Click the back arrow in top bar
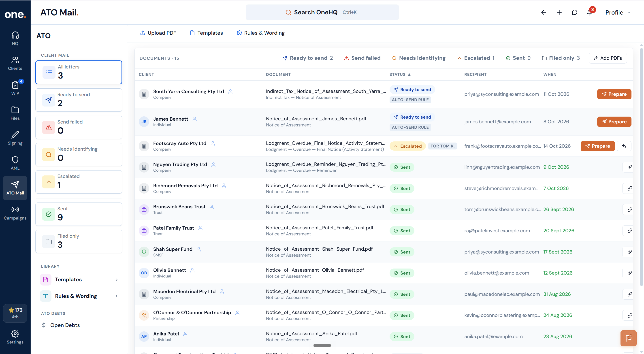Image resolution: width=644 pixels, height=354 pixels. pos(544,12)
